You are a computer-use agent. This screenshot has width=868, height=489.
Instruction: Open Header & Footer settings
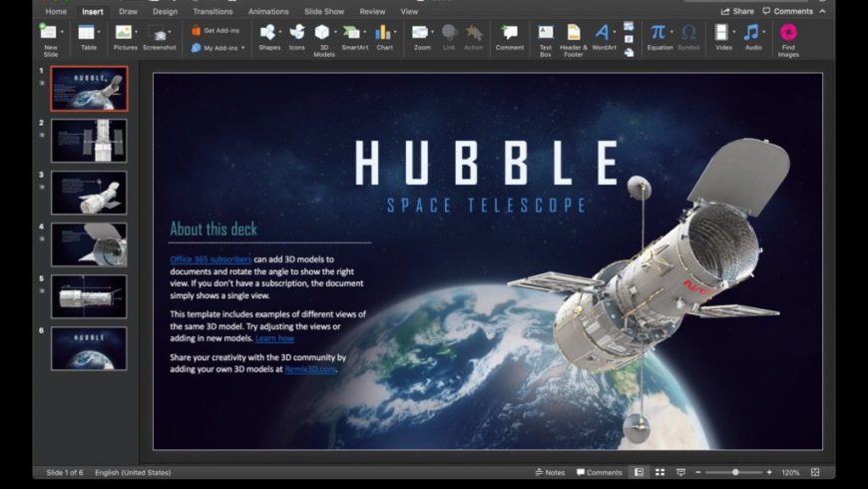point(574,41)
